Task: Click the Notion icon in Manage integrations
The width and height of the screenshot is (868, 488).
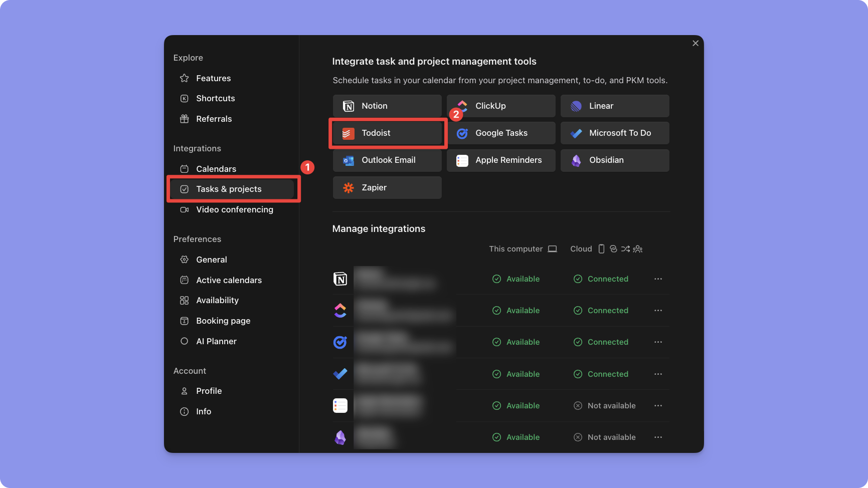Action: (x=340, y=279)
